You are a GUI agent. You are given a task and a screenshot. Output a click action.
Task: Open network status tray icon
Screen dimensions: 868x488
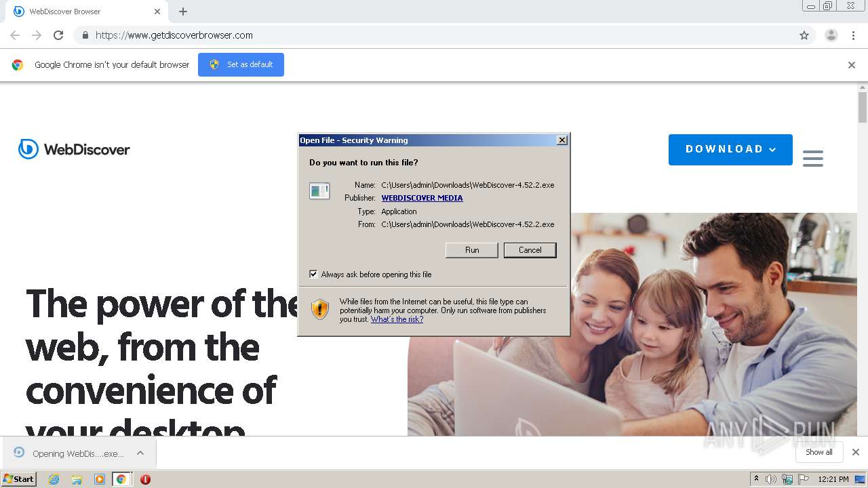coord(787,479)
